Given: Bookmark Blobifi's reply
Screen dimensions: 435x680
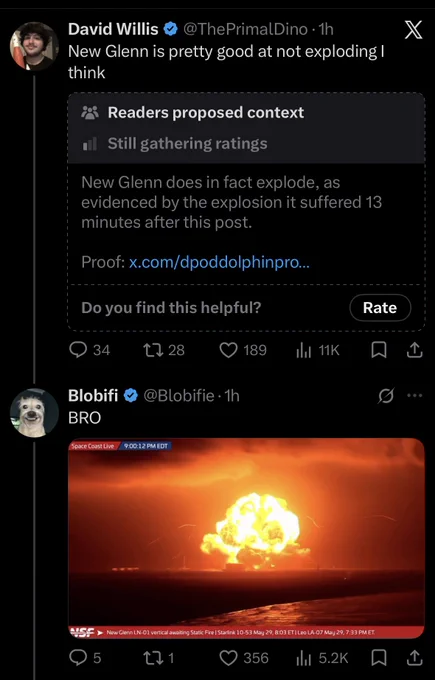Looking at the screenshot, I should pos(379,658).
